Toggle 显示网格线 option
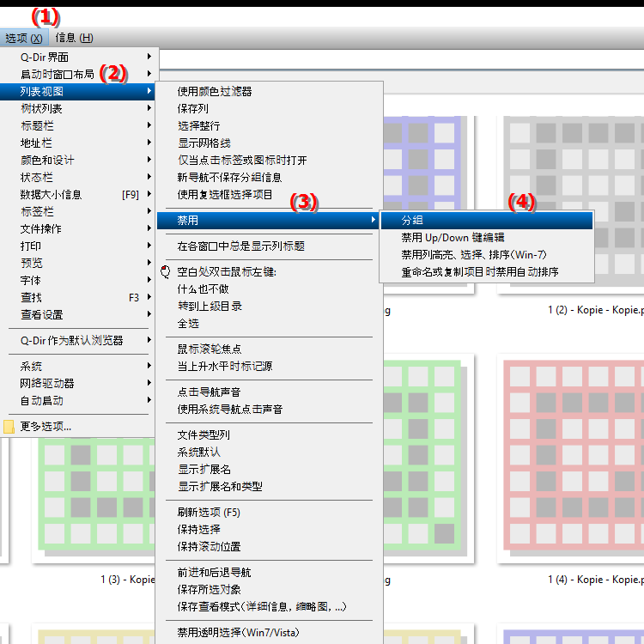 [269, 143]
